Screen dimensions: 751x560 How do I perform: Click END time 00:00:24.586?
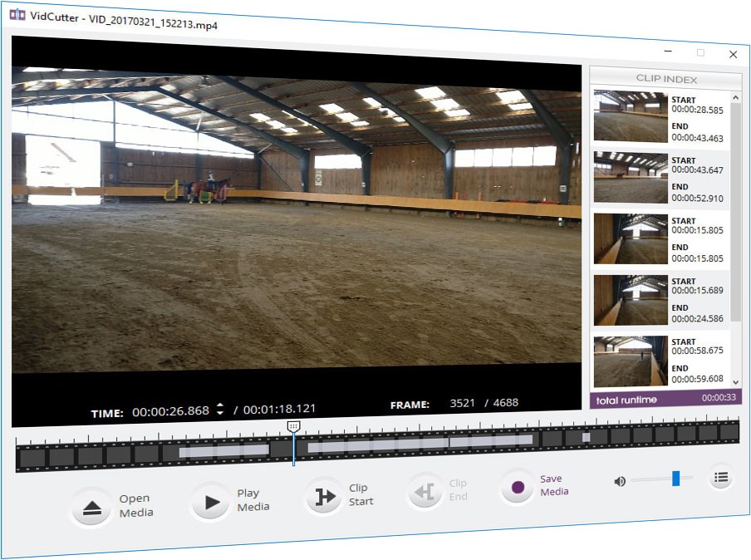(697, 318)
